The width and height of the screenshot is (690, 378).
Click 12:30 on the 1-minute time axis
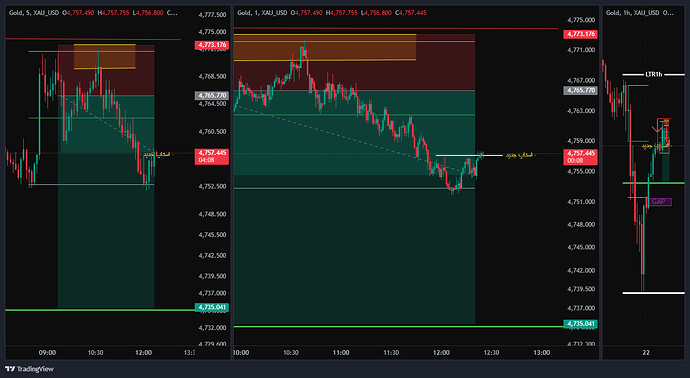click(492, 353)
